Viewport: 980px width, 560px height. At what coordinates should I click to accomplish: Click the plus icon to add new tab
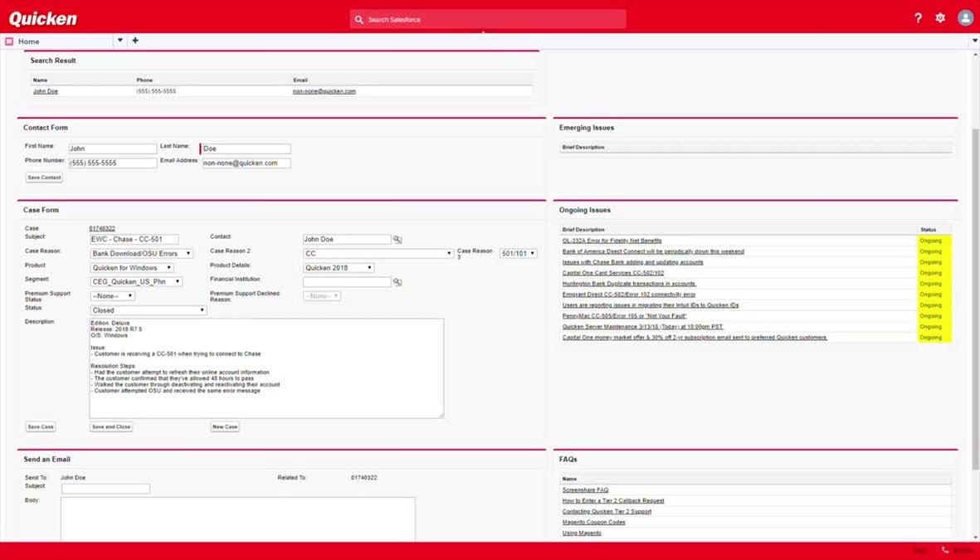135,41
